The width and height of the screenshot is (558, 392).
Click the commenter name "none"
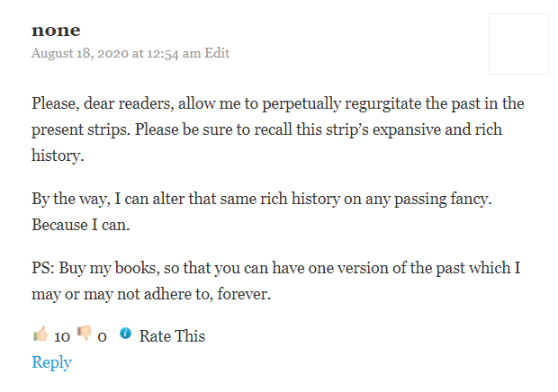[x=56, y=31]
